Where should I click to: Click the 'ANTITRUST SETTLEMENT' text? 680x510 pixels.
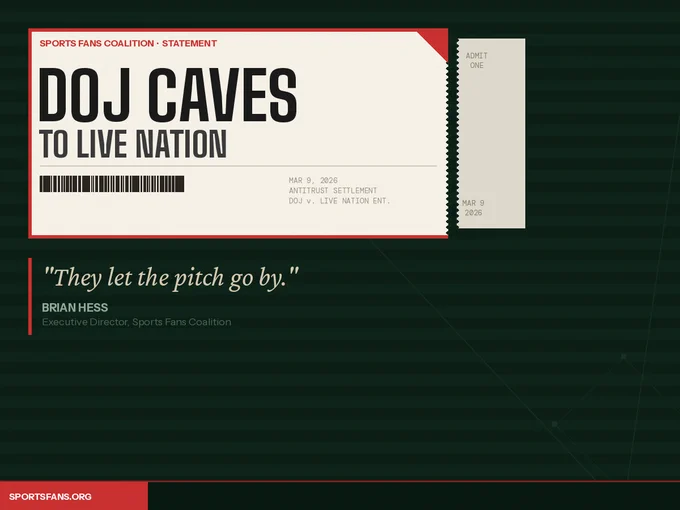pos(333,190)
